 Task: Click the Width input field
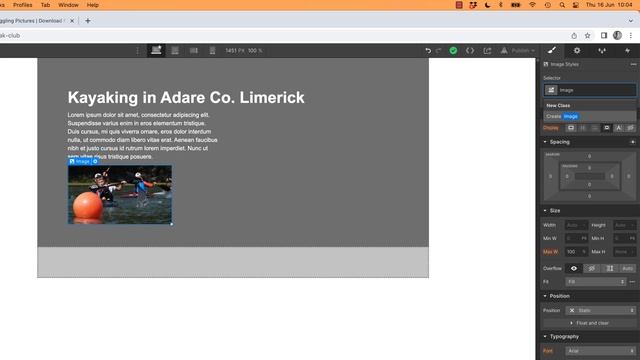pyautogui.click(x=576, y=225)
